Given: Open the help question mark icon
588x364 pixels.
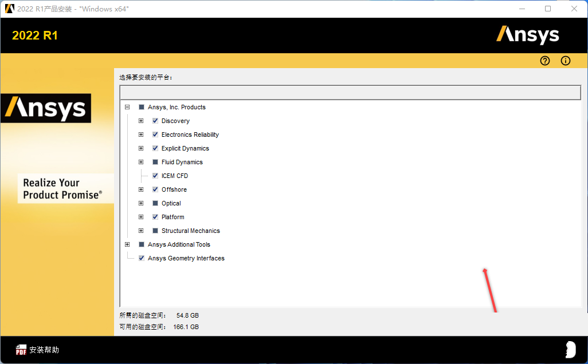Looking at the screenshot, I should click(545, 61).
